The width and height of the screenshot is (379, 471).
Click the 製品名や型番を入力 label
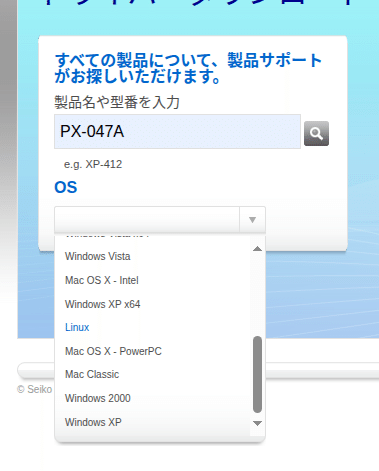click(117, 102)
